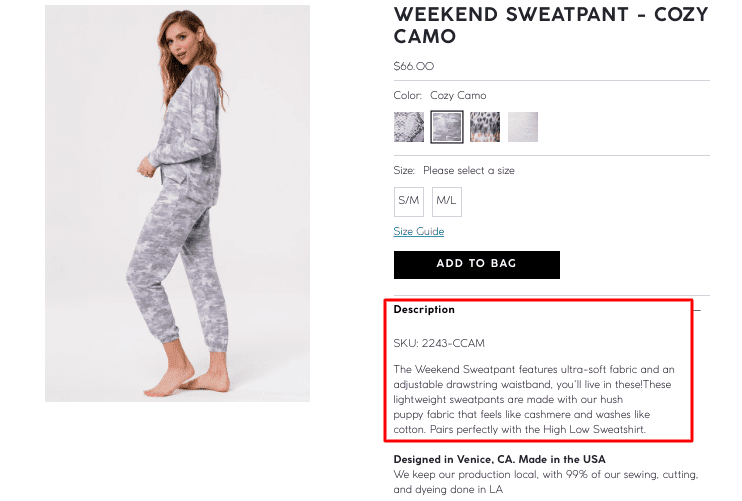Open the model product photo

(x=177, y=203)
